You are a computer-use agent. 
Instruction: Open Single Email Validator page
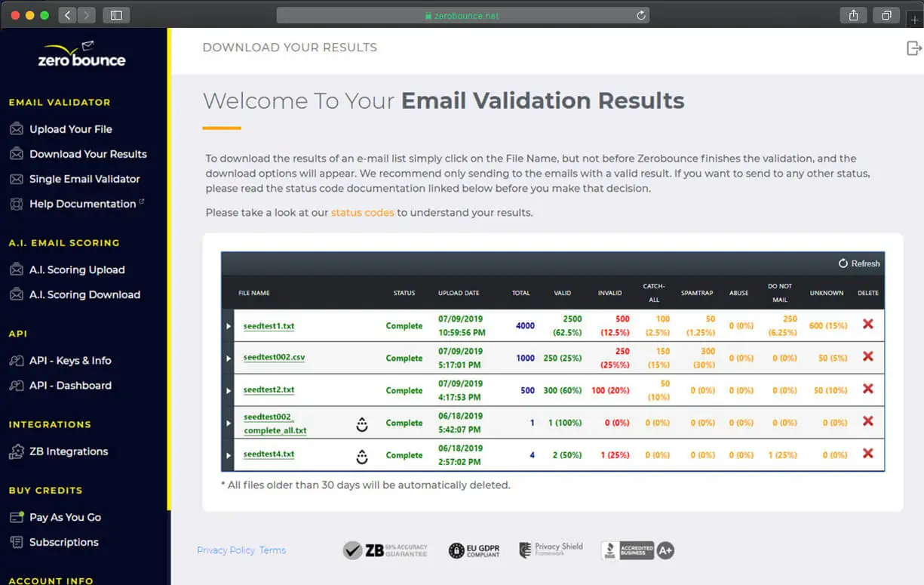84,179
